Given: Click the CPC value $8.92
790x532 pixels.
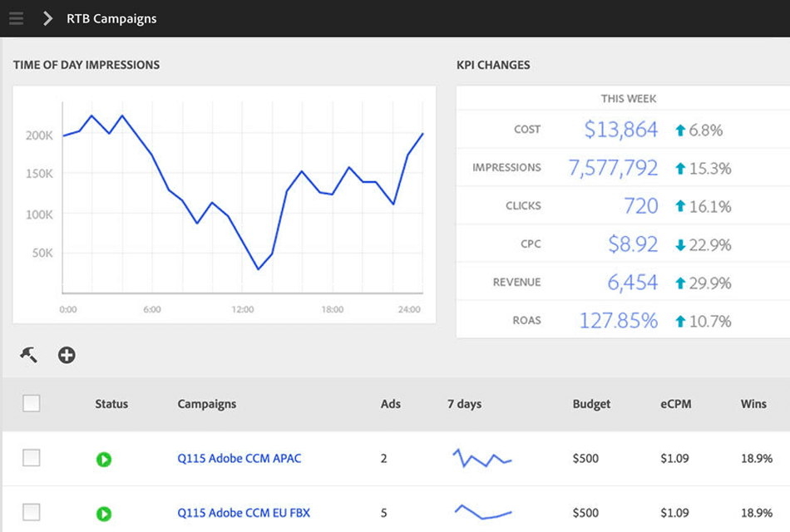Looking at the screenshot, I should click(632, 244).
